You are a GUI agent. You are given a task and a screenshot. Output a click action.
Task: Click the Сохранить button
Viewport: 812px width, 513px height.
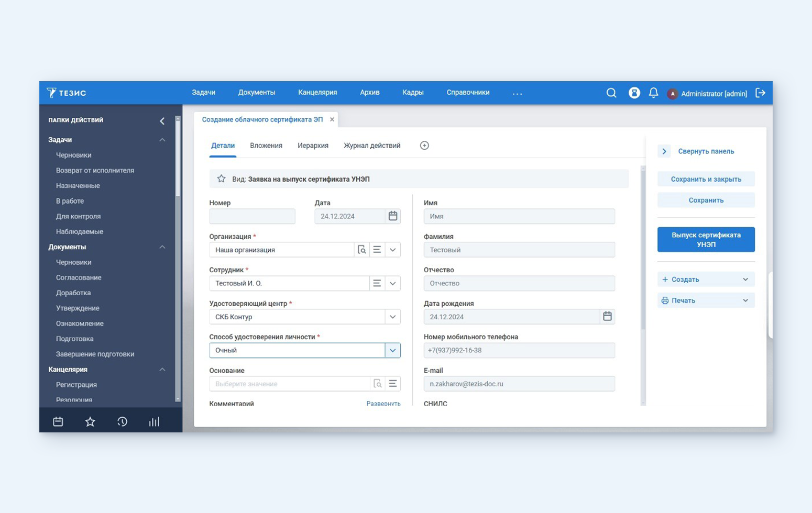(x=706, y=200)
